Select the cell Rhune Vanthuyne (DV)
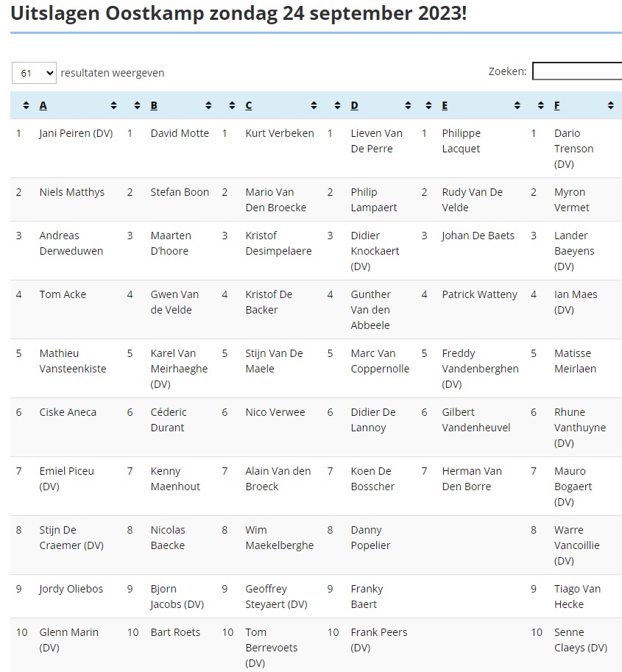This screenshot has width=622, height=672. pos(580,428)
